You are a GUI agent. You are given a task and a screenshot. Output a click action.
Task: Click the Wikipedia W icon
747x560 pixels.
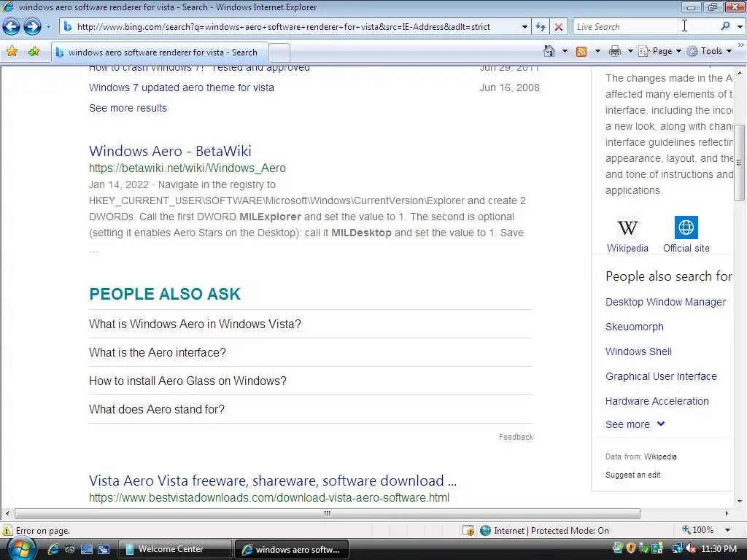627,227
